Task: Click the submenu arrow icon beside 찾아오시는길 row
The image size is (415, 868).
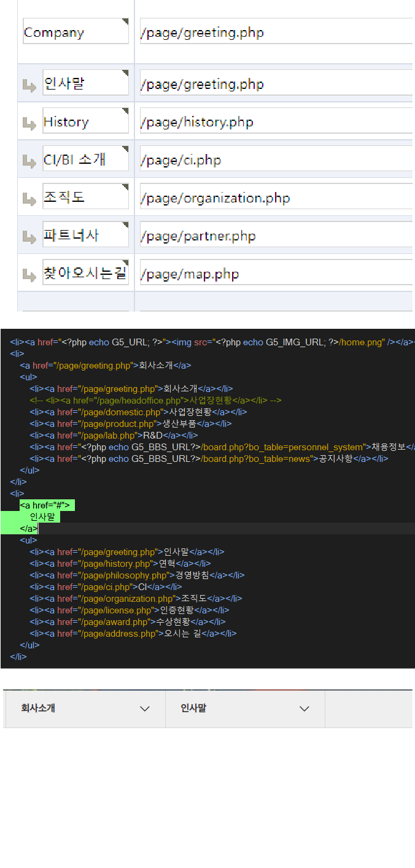Action: click(x=29, y=276)
